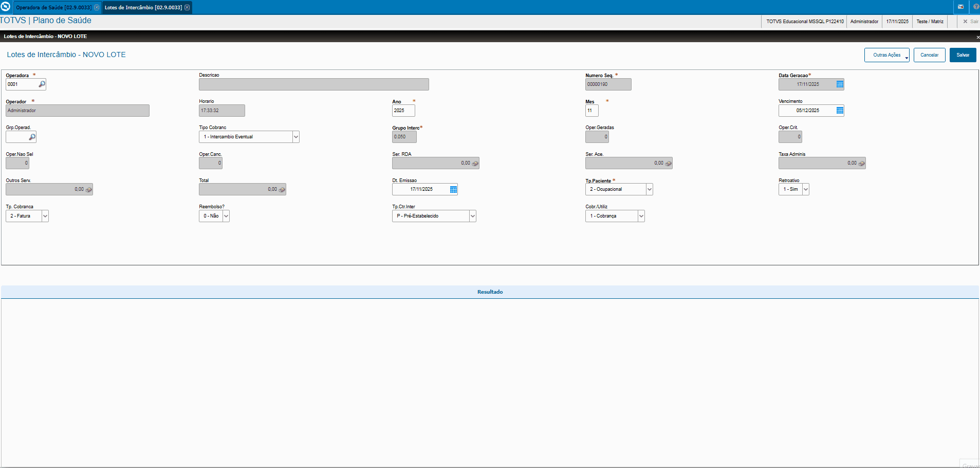This screenshot has width=980, height=468.
Task: Click the Cancelar button
Action: 930,55
